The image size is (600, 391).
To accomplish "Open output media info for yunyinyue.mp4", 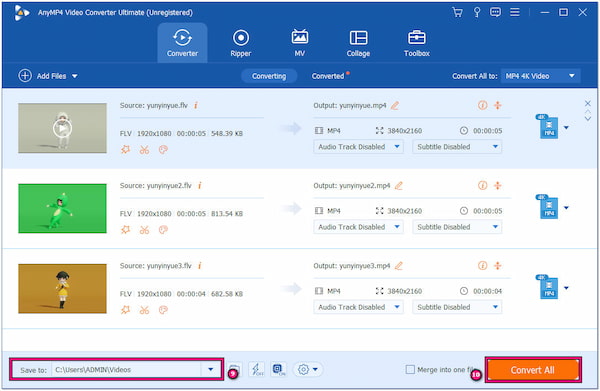I will 483,105.
